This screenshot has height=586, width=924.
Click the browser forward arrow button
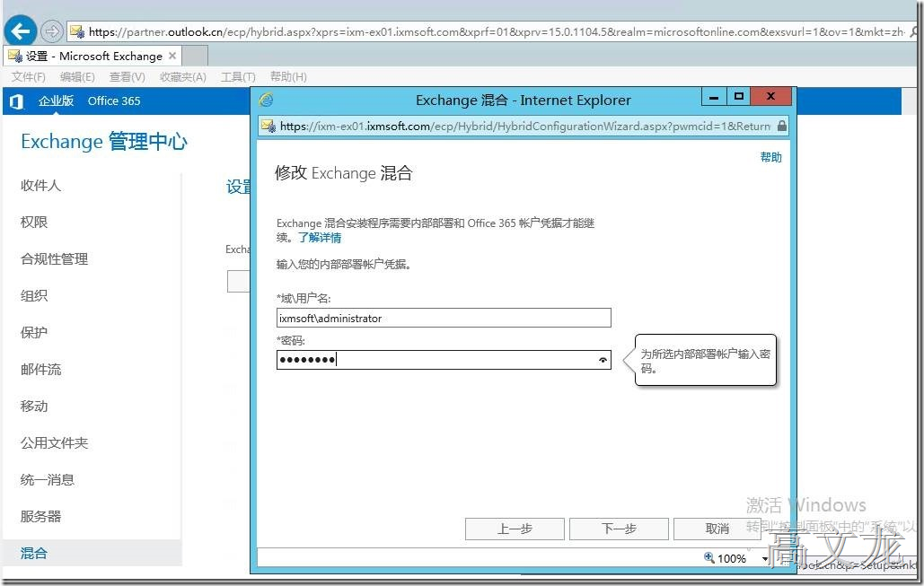(52, 31)
